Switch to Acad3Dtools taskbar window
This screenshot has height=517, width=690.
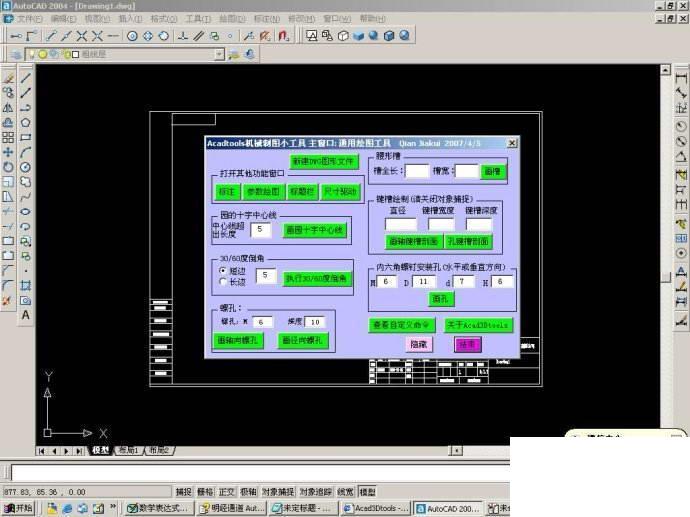tap(377, 508)
